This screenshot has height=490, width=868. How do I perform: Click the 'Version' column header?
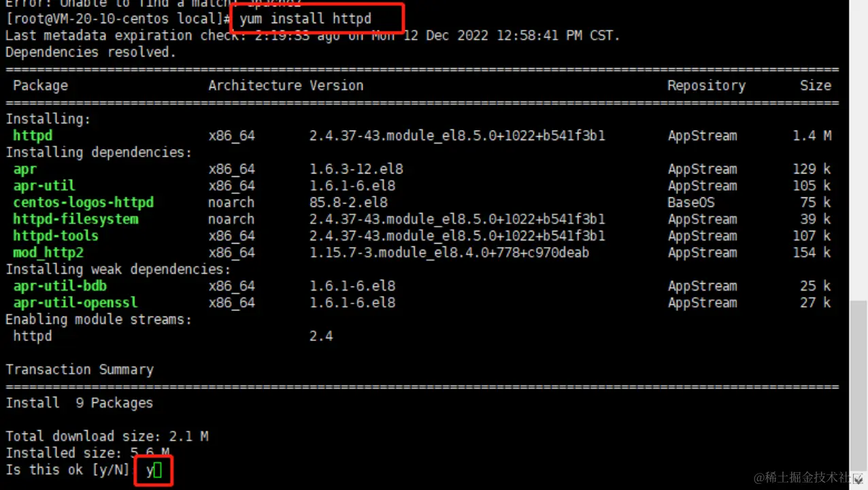(336, 86)
